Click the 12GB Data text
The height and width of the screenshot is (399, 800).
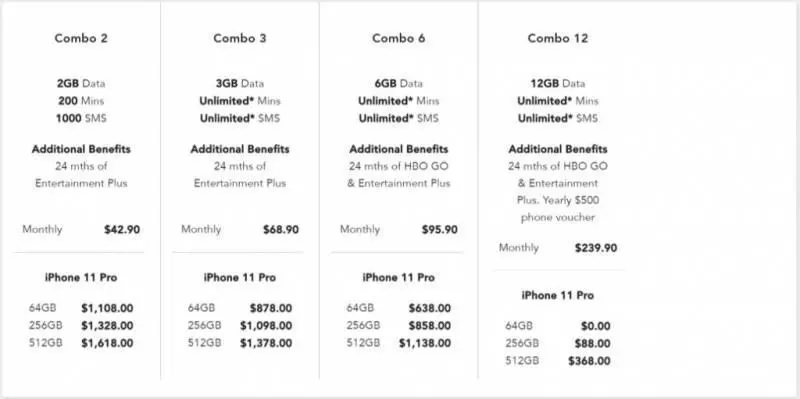pyautogui.click(x=558, y=83)
